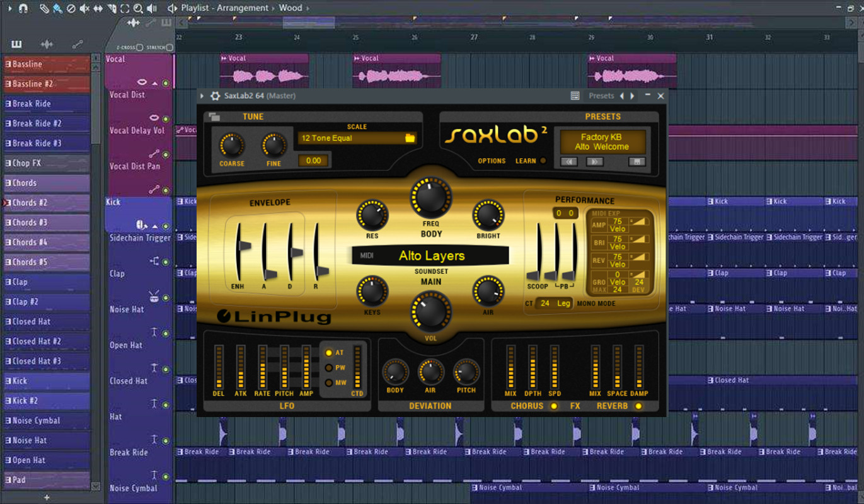
Task: Select the slice tool icon
Action: tap(112, 8)
